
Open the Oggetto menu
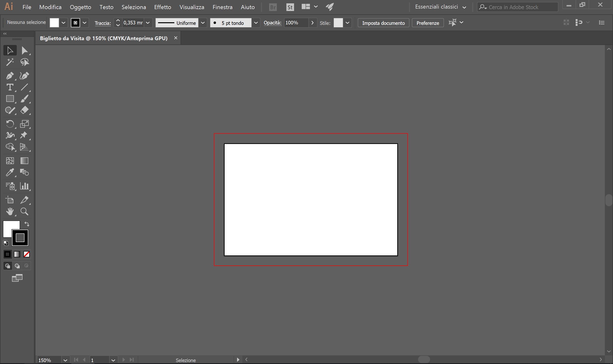[80, 7]
